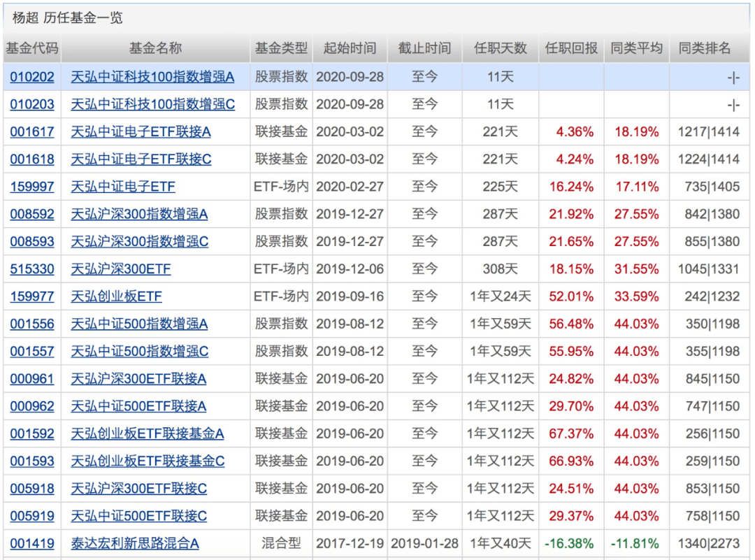The width and height of the screenshot is (755, 560).
Task: Open 天弘中证500指数增强C fund page
Action: (x=140, y=352)
